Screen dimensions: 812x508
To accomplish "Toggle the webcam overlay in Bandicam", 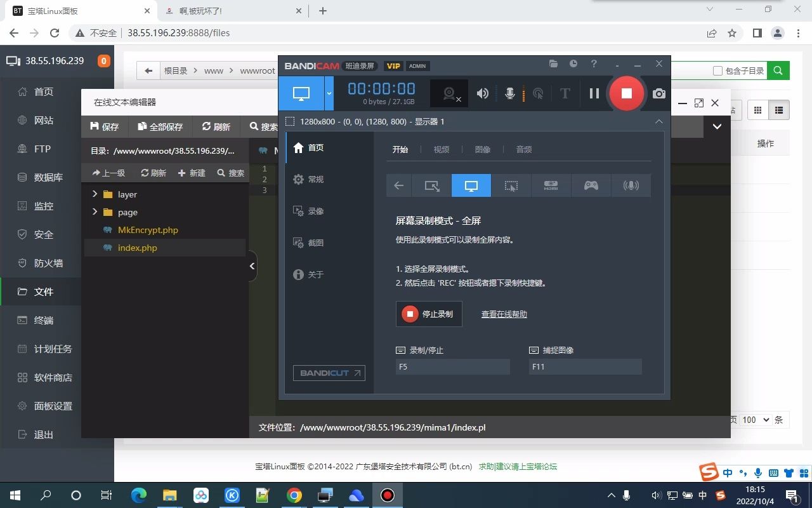I will point(450,93).
